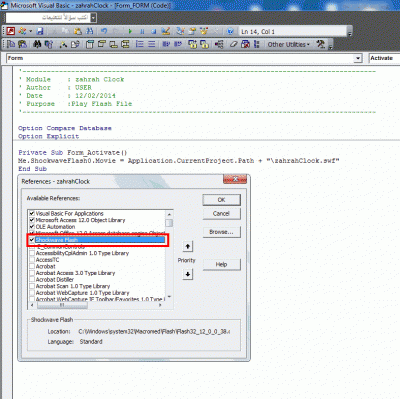Paste with the clipboard toolbar icon

tap(78, 31)
